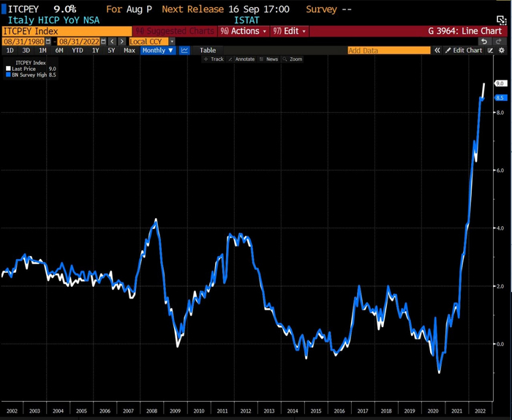Click the undo arrow icon
The width and height of the screenshot is (512, 420).
pyautogui.click(x=484, y=42)
